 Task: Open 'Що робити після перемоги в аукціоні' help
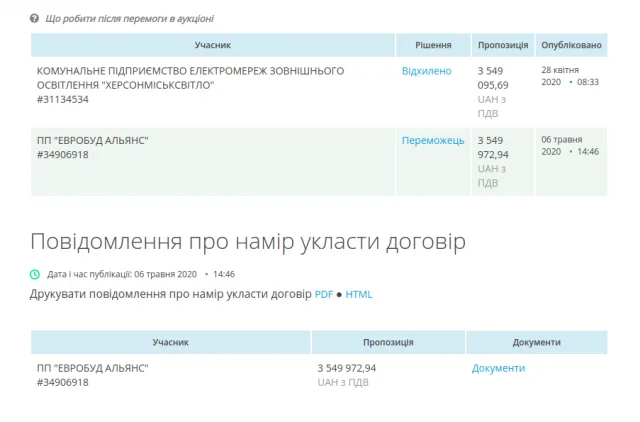tap(129, 19)
